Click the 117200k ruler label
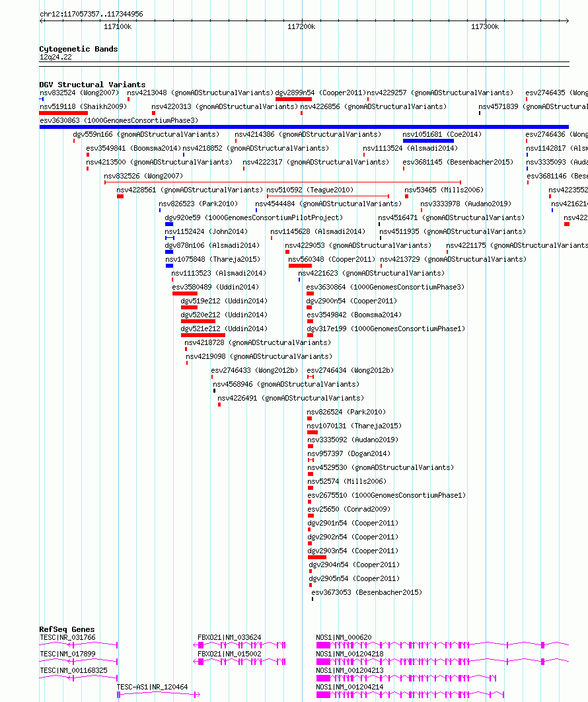Screen dimensions: 588x702 tap(301, 26)
